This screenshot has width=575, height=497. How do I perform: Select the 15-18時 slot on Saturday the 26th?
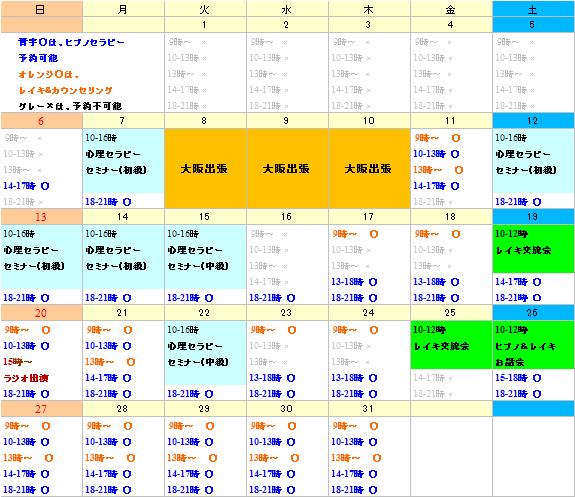pyautogui.click(x=518, y=378)
